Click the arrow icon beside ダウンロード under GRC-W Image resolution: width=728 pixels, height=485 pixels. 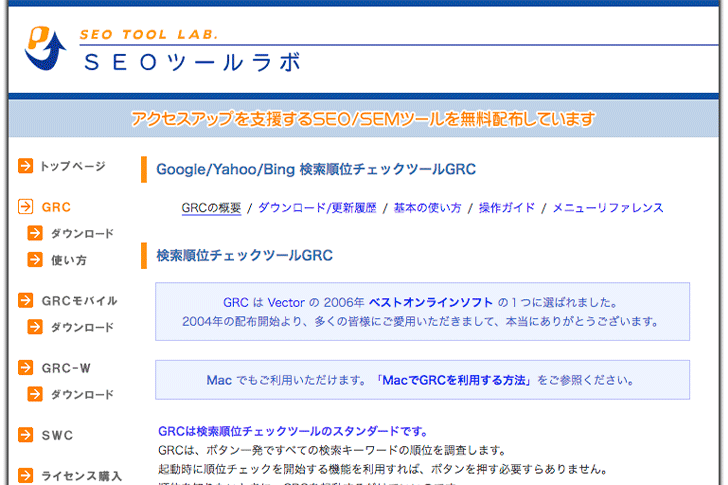(x=35, y=394)
